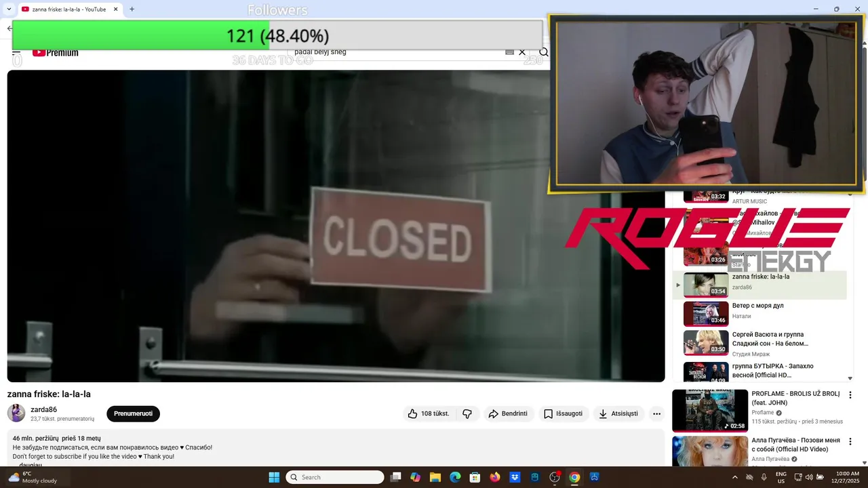Switch to Google Chrome in the taskbar
This screenshot has height=488, width=868.
574,477
